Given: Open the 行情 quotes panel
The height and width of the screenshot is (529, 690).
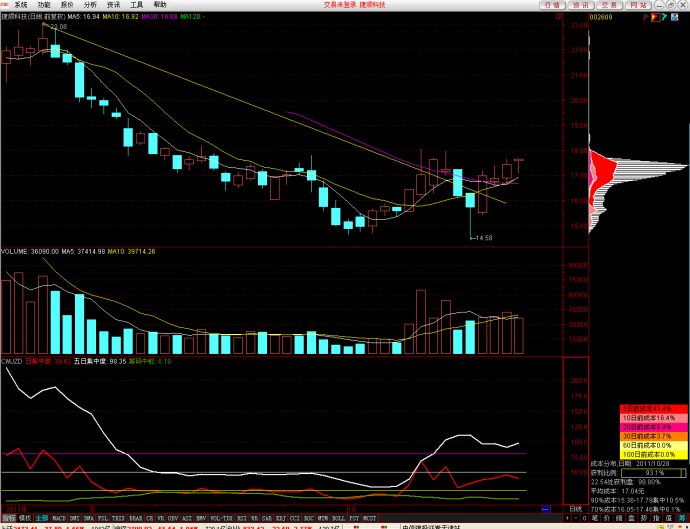Looking at the screenshot, I should click(x=552, y=5).
